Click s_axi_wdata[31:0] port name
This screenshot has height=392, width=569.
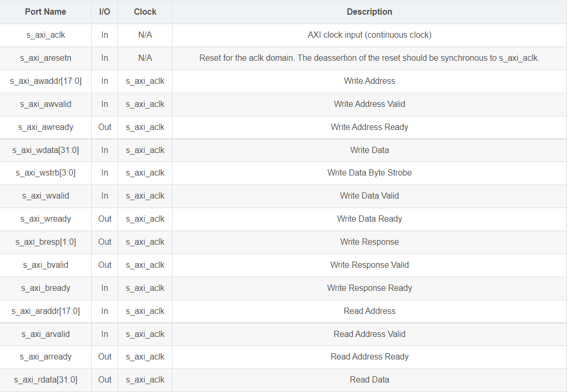click(x=46, y=150)
